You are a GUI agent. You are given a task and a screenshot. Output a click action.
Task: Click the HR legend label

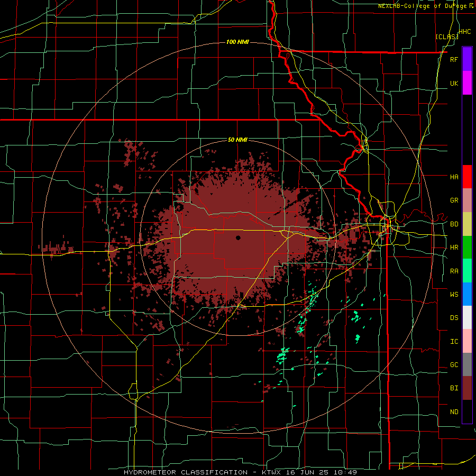tap(454, 248)
